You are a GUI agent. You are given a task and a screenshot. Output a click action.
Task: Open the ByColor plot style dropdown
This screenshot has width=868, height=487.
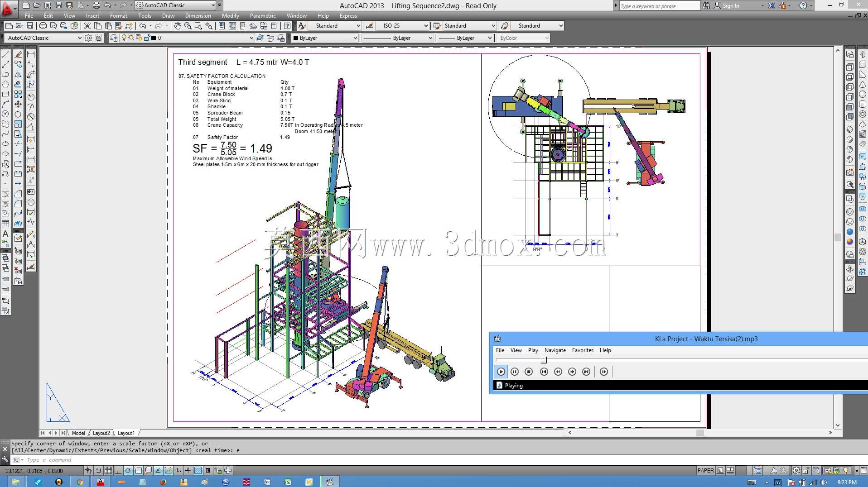point(524,38)
